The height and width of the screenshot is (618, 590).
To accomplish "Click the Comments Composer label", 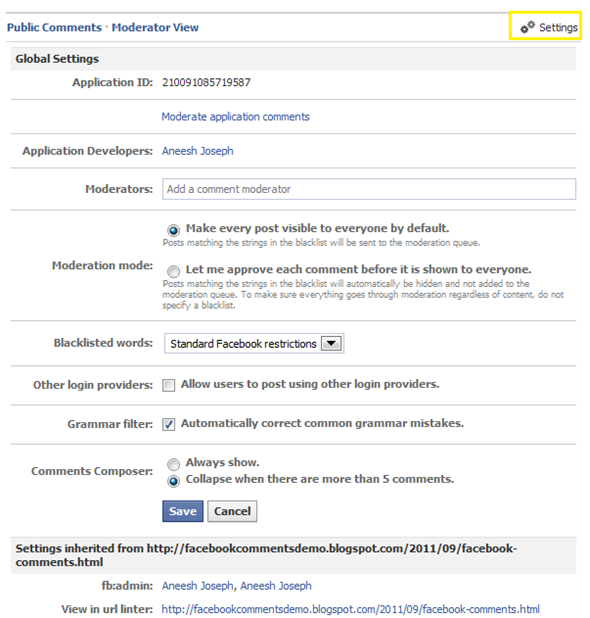I will [x=92, y=471].
